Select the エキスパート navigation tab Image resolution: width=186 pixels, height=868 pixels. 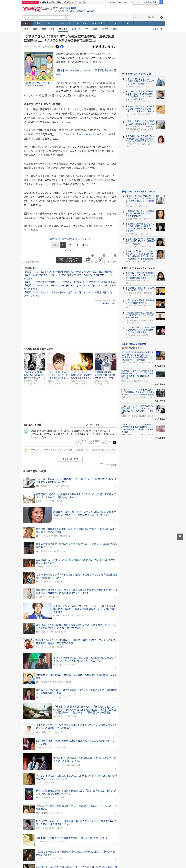point(64,23)
